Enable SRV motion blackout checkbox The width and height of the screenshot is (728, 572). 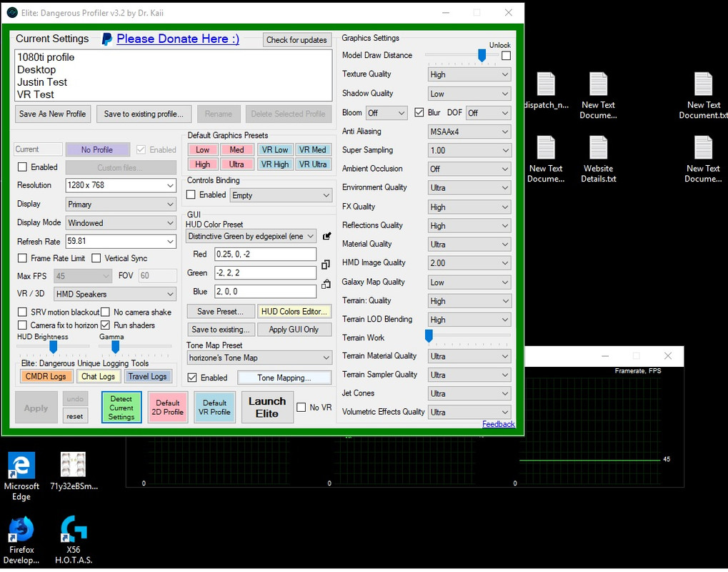[22, 312]
